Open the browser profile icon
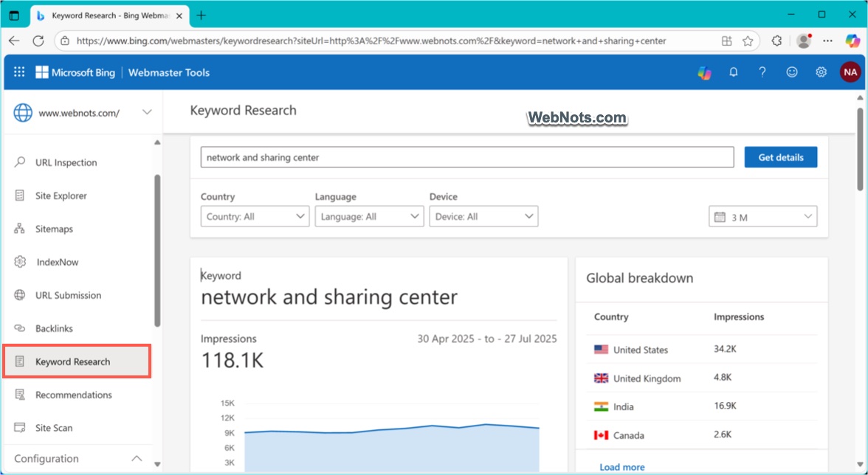868x475 pixels. (x=804, y=41)
